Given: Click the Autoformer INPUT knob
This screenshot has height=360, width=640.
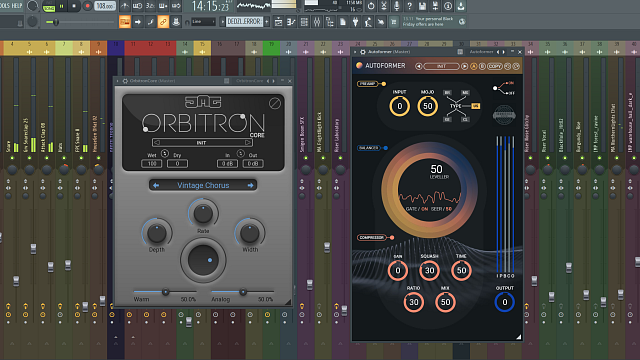Looking at the screenshot, I should click(x=400, y=106).
